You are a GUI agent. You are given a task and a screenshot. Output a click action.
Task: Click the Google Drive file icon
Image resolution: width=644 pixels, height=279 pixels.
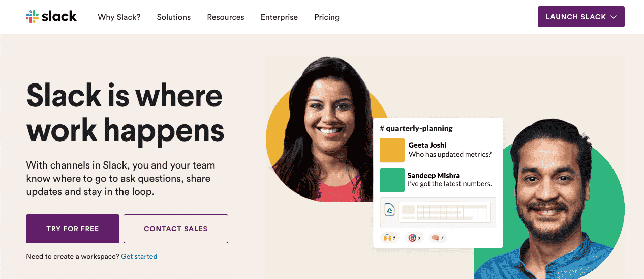click(x=389, y=209)
